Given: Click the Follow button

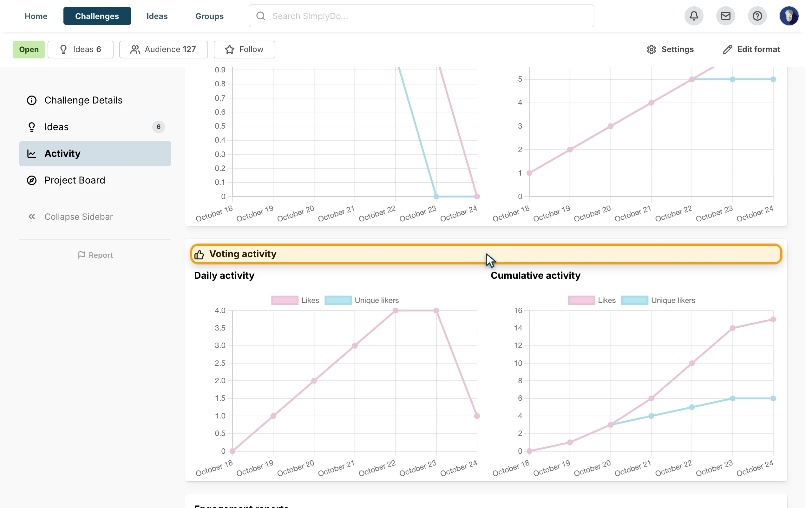Looking at the screenshot, I should pyautogui.click(x=244, y=50).
